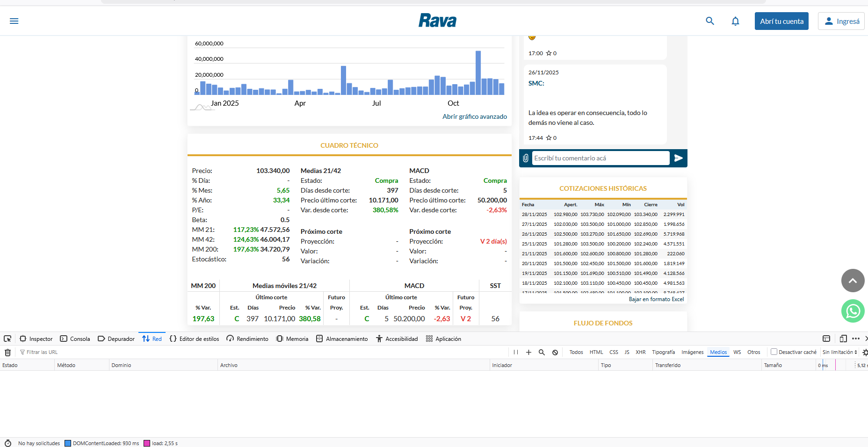The height and width of the screenshot is (447, 868).
Task: Enable the Desactivar caché checkbox
Action: pyautogui.click(x=774, y=352)
